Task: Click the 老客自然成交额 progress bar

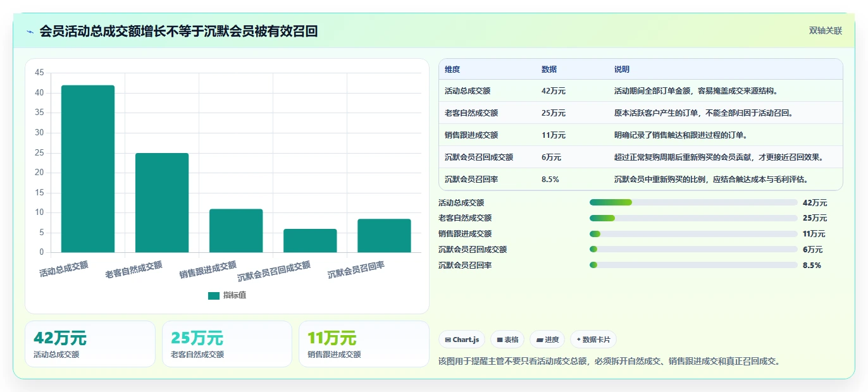Action: point(693,218)
